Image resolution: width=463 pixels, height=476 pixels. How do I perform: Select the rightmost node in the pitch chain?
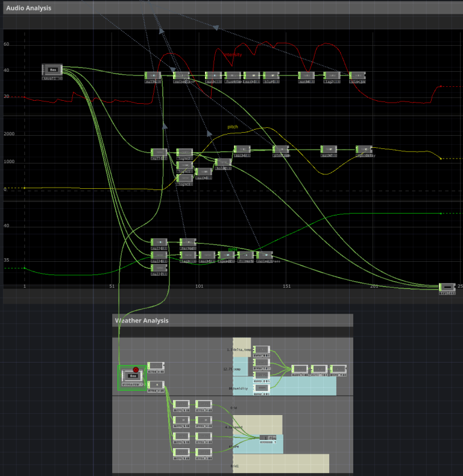[x=364, y=149]
